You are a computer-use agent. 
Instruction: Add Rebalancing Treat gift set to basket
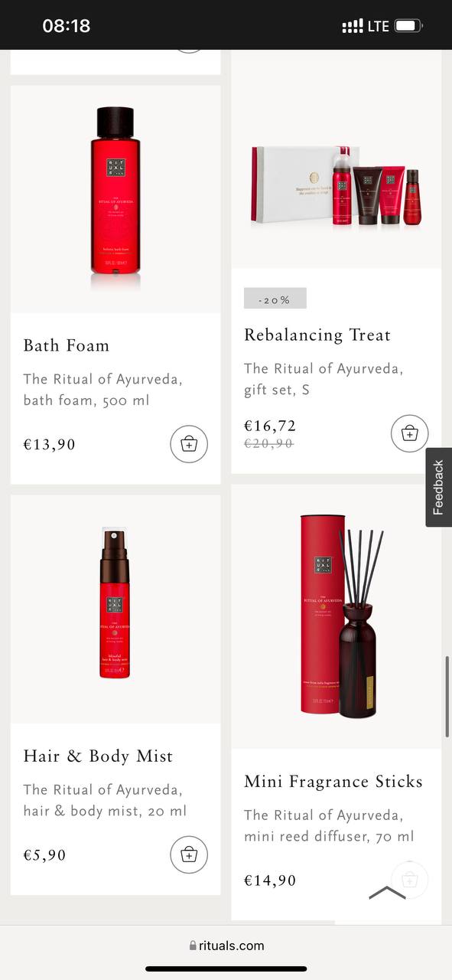(409, 433)
